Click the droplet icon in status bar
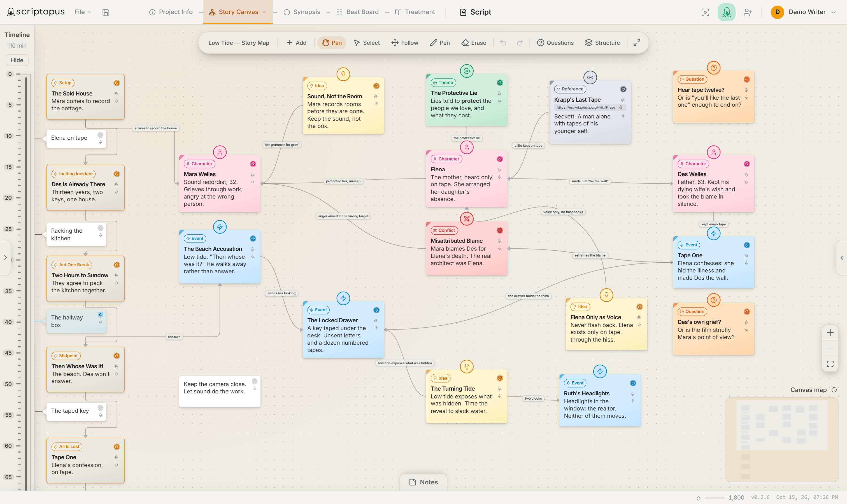The height and width of the screenshot is (504, 847). [698, 498]
